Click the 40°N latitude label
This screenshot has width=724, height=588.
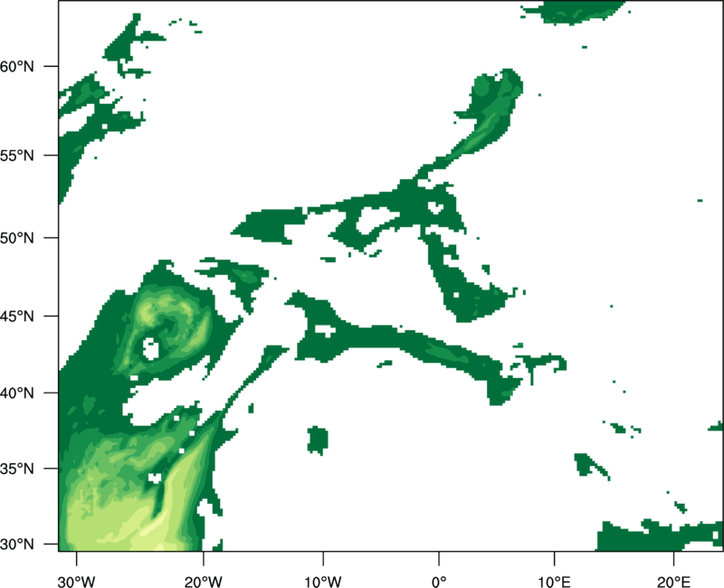coord(17,394)
